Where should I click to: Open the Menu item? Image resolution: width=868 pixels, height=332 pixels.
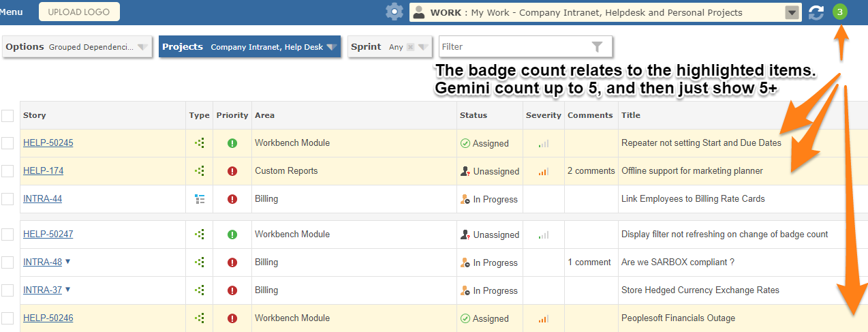[12, 12]
